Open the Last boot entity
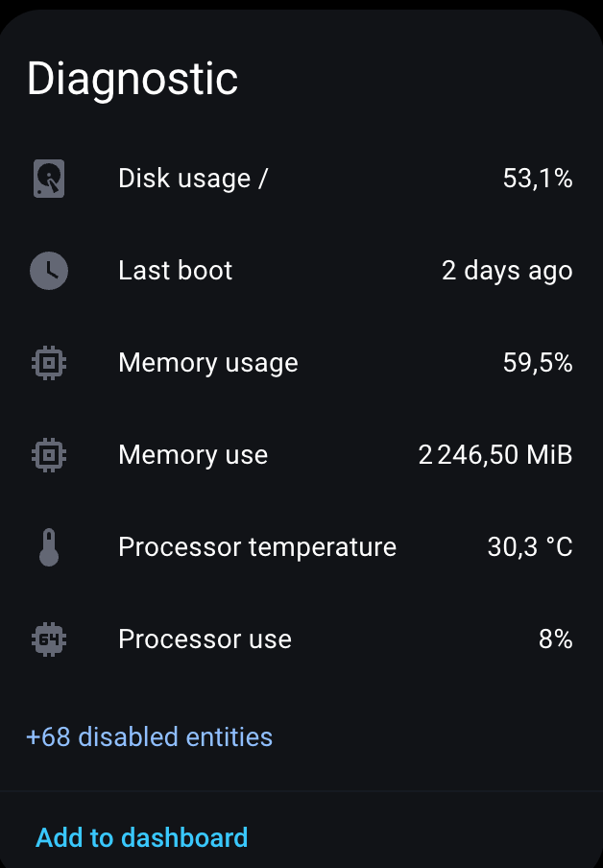The height and width of the screenshot is (868, 603). click(175, 271)
